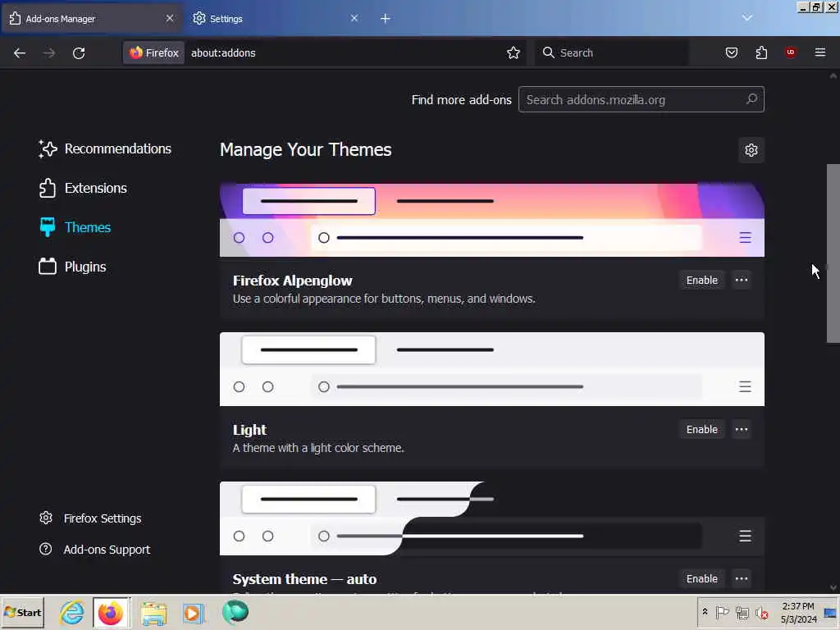The width and height of the screenshot is (840, 630).
Task: Open the Windows Start menu
Action: pos(22,612)
